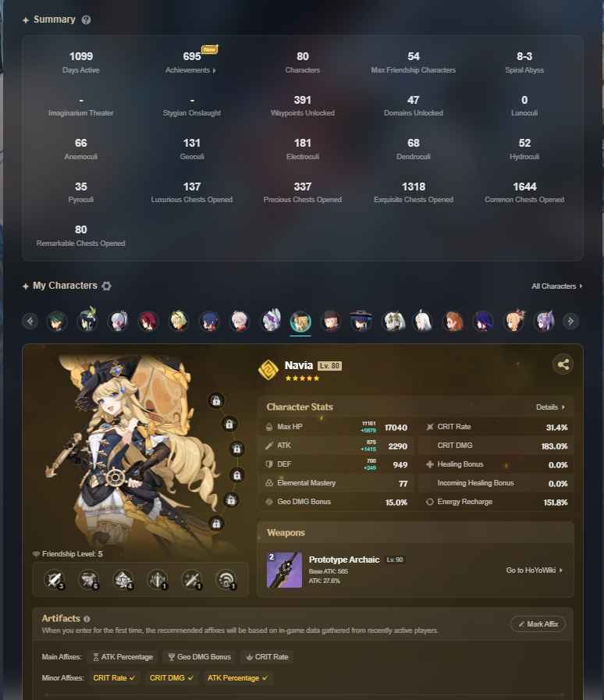This screenshot has height=700, width=604.
Task: Open the All Characters page
Action: tap(556, 286)
